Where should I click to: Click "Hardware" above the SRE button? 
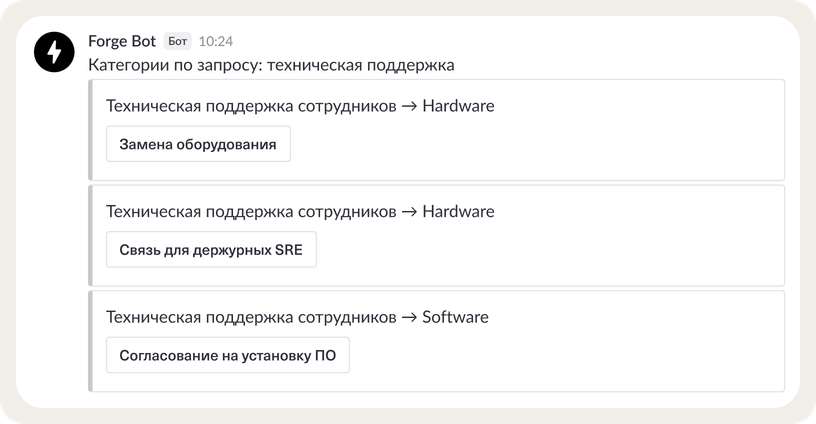(458, 212)
